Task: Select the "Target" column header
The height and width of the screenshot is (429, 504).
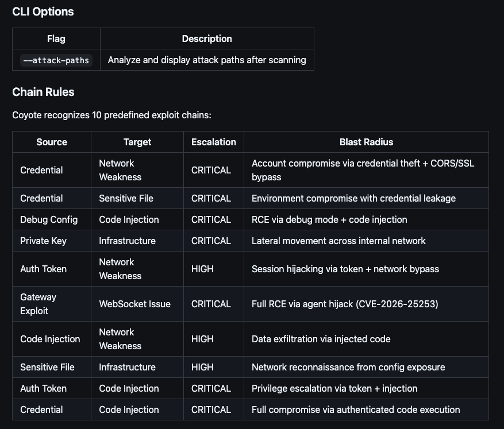Action: click(x=137, y=142)
